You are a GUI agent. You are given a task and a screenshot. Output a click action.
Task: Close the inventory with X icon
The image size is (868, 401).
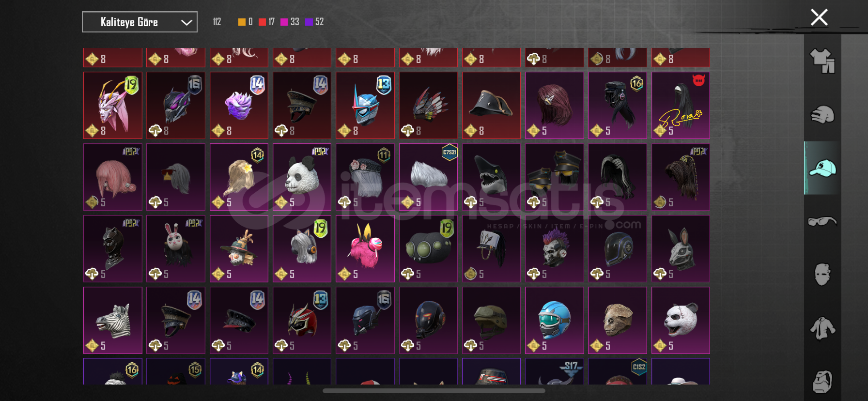coord(819,17)
